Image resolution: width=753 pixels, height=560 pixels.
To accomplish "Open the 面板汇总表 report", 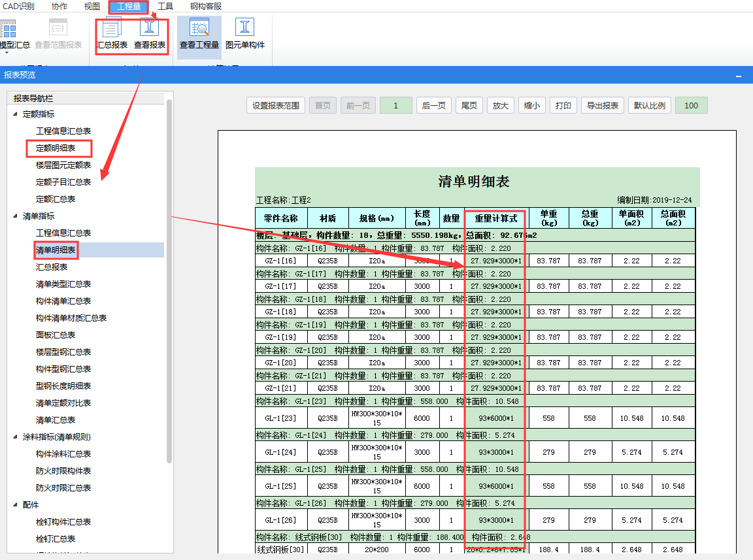I will (x=56, y=335).
